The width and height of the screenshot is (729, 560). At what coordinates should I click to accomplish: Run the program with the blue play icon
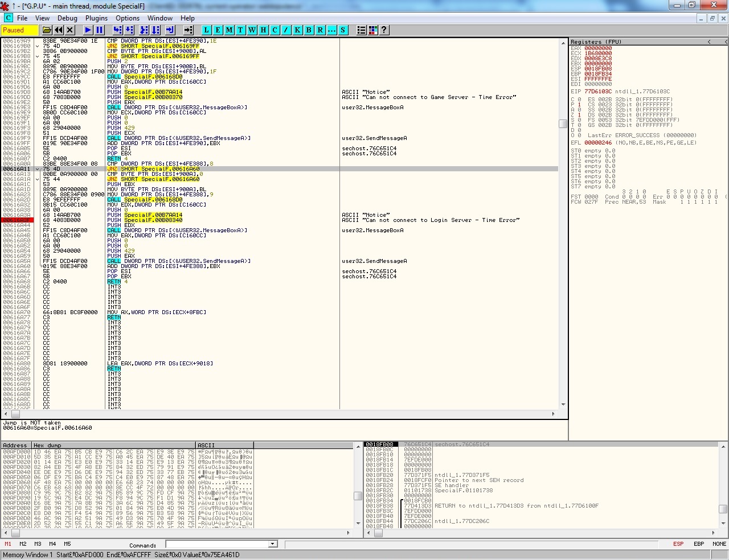[x=88, y=30]
